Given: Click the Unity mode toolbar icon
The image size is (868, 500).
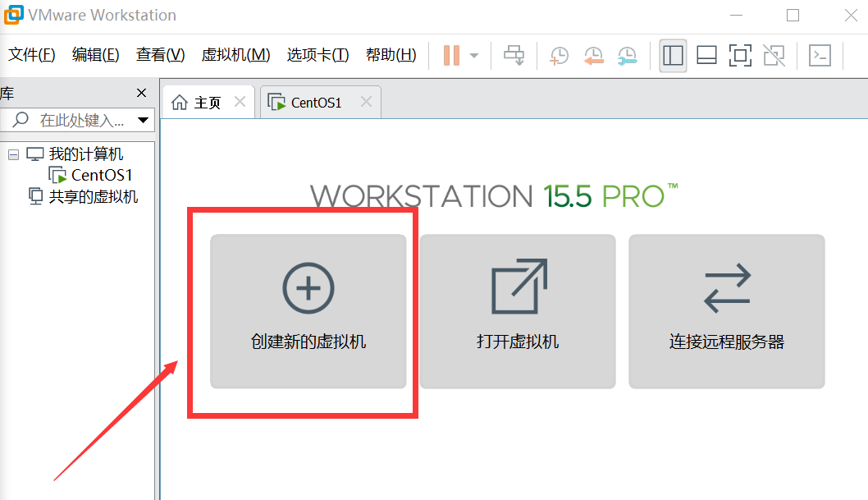Looking at the screenshot, I should [774, 55].
